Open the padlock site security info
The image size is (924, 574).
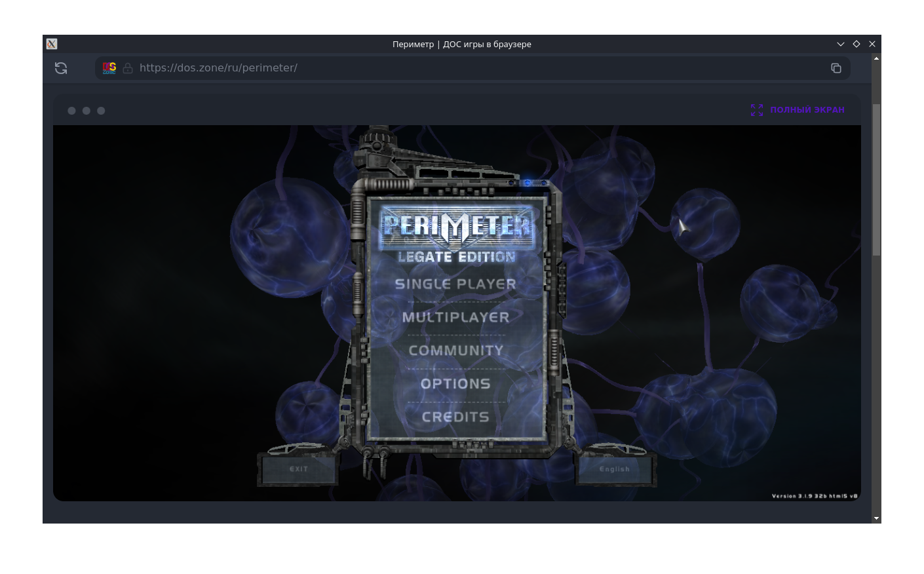pyautogui.click(x=128, y=68)
